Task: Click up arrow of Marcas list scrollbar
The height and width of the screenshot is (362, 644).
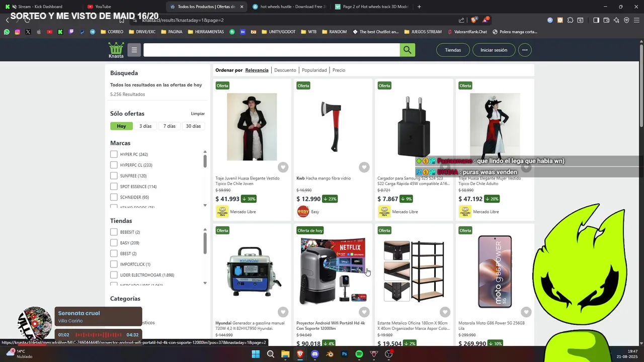Action: (205, 151)
